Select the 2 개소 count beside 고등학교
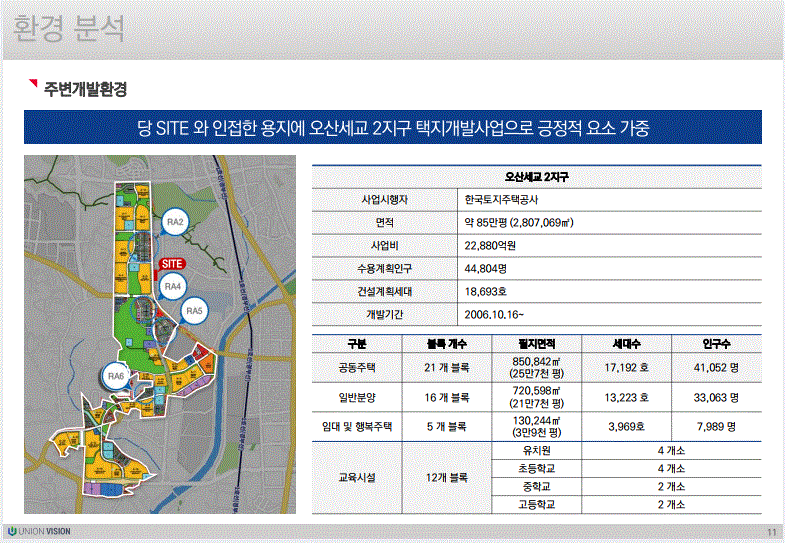This screenshot has width=785, height=543. [x=671, y=504]
